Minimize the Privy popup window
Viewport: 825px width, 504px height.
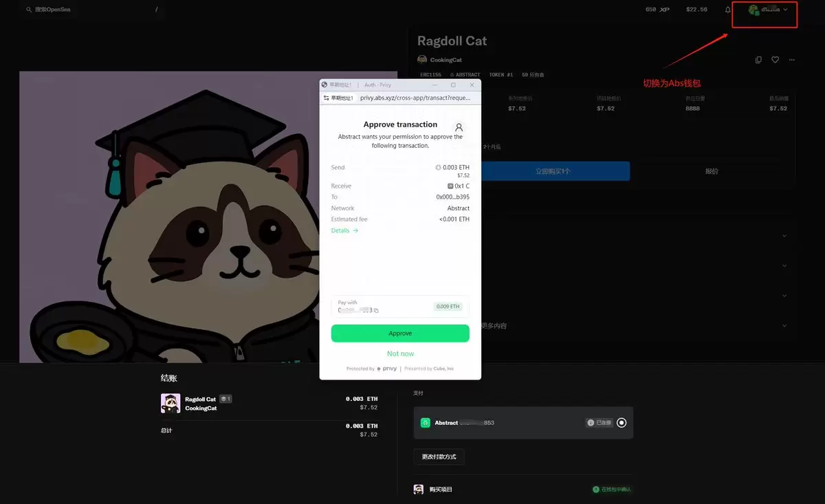434,85
